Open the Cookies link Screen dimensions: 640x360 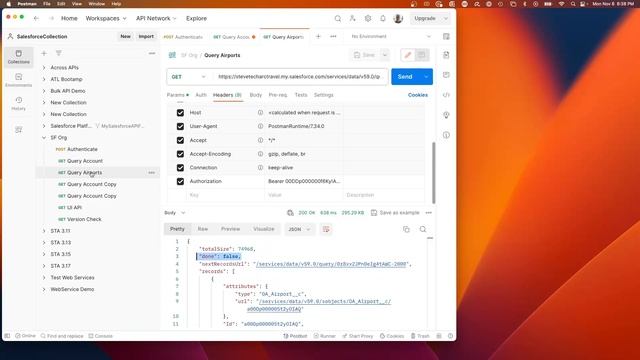pyautogui.click(x=418, y=95)
